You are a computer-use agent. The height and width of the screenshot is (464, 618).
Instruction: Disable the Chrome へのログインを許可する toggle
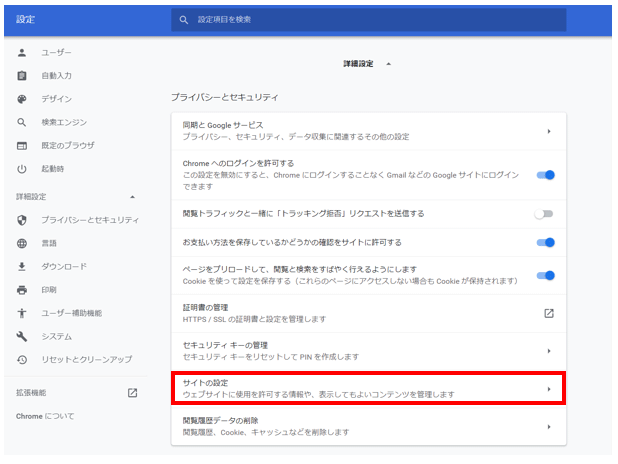click(x=545, y=175)
